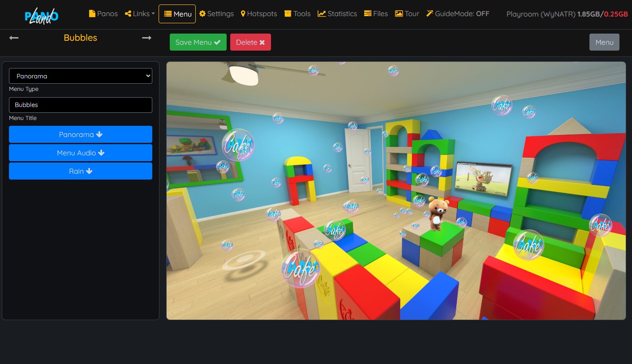Click the white door in the panorama
The image size is (632, 364).
pos(359,161)
